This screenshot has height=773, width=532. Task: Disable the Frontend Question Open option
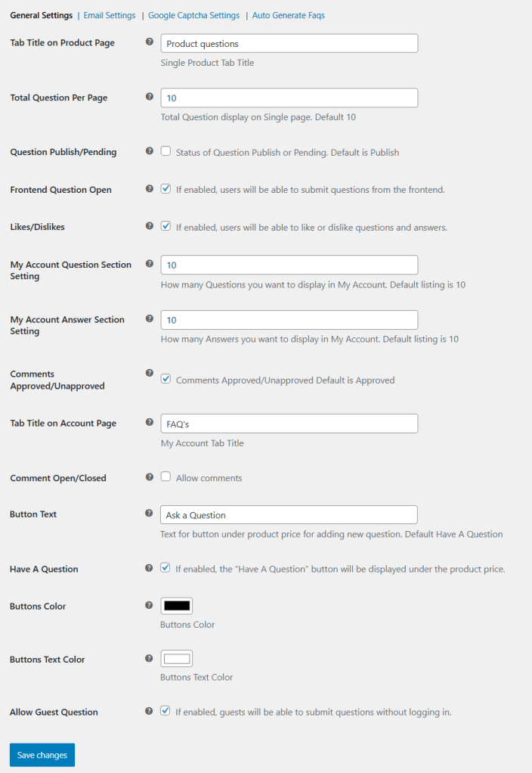(165, 188)
